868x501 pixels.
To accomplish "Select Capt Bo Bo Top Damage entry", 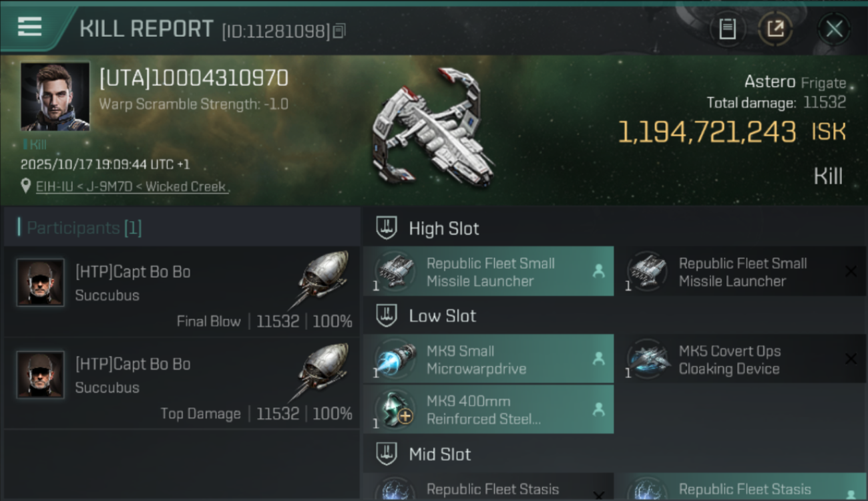I will coord(182,383).
